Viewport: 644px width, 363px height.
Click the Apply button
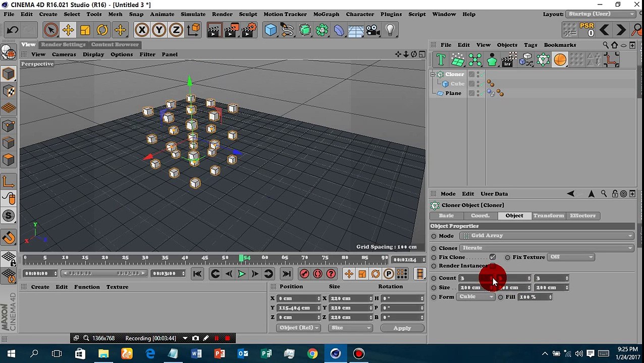click(x=402, y=328)
